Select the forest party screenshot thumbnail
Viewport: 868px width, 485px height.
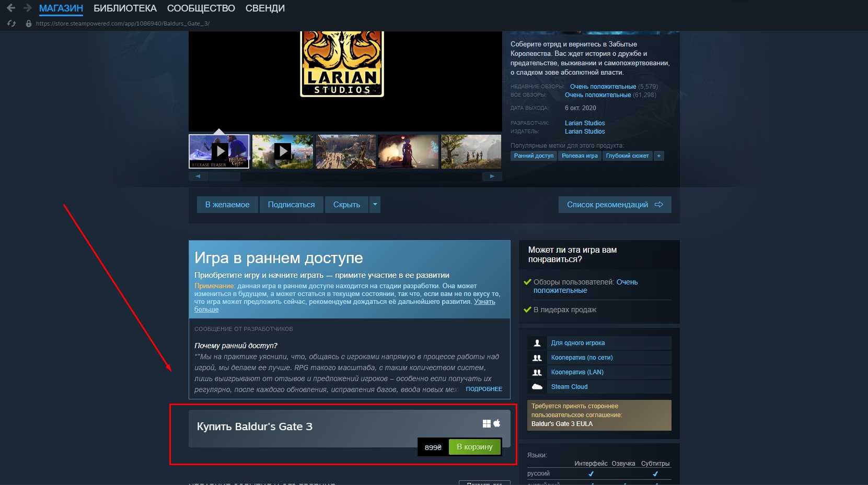(471, 151)
